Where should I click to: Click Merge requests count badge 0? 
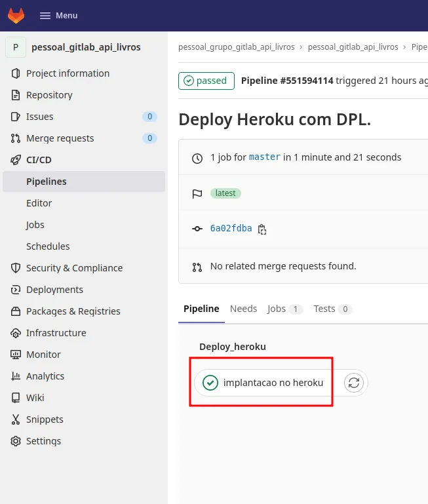coord(150,138)
